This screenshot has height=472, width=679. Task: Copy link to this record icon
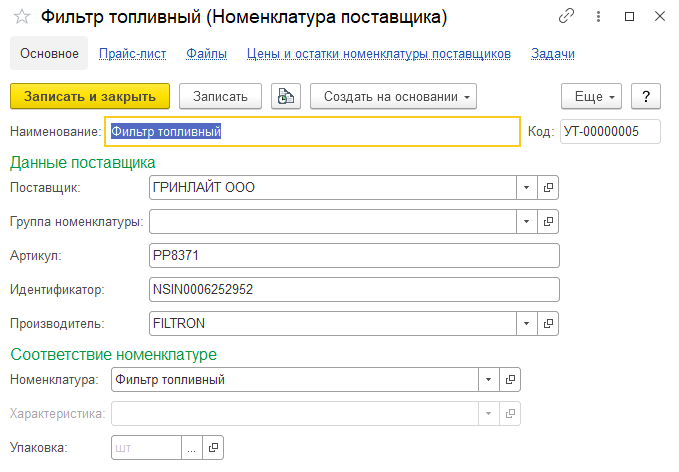point(567,17)
